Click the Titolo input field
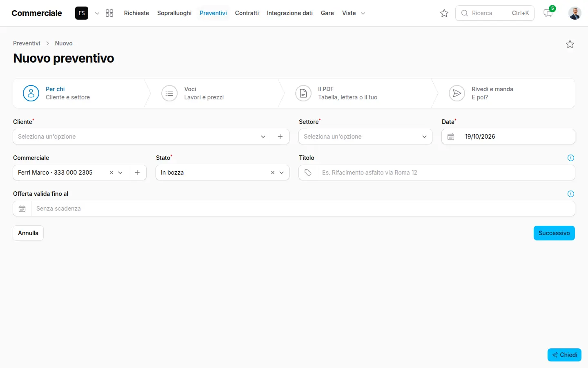The image size is (588, 368). click(446, 173)
